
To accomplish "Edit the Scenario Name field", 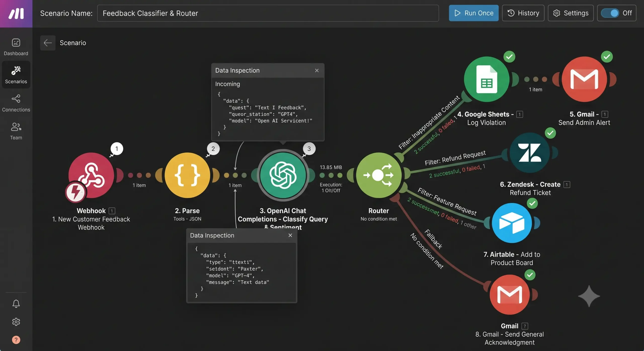I will click(268, 13).
